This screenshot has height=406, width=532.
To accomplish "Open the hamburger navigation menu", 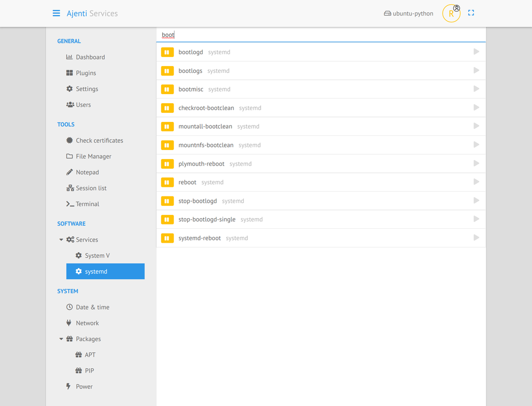I will 56,13.
